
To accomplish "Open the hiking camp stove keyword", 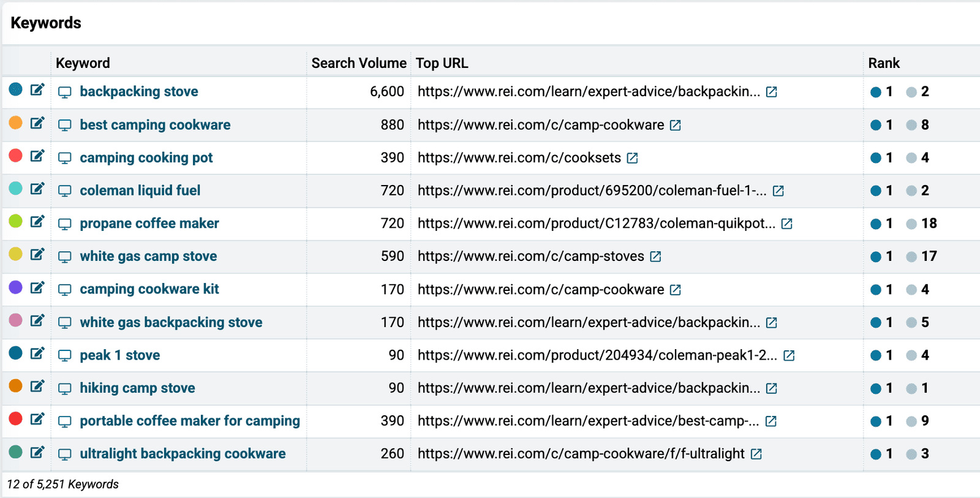I will [138, 388].
